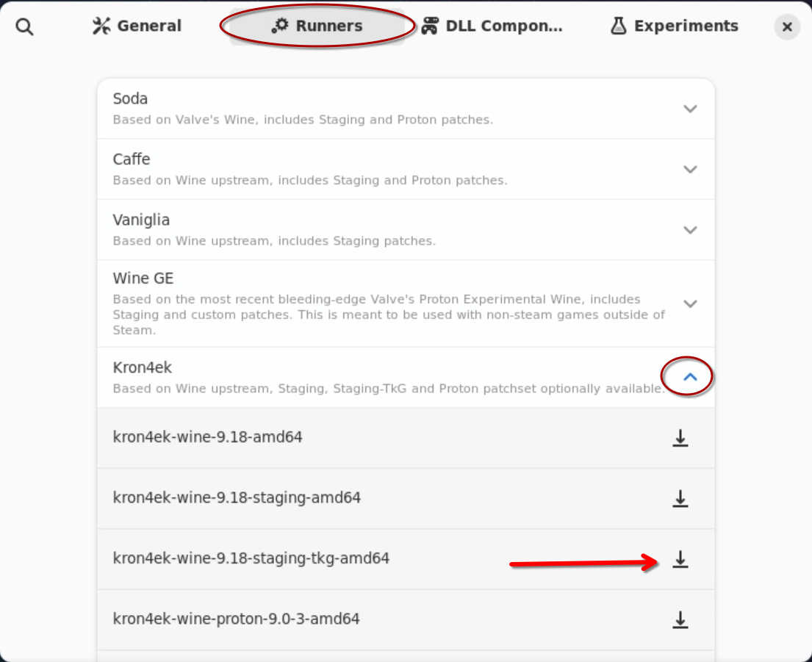Expand the Wine GE runner list

tap(689, 303)
